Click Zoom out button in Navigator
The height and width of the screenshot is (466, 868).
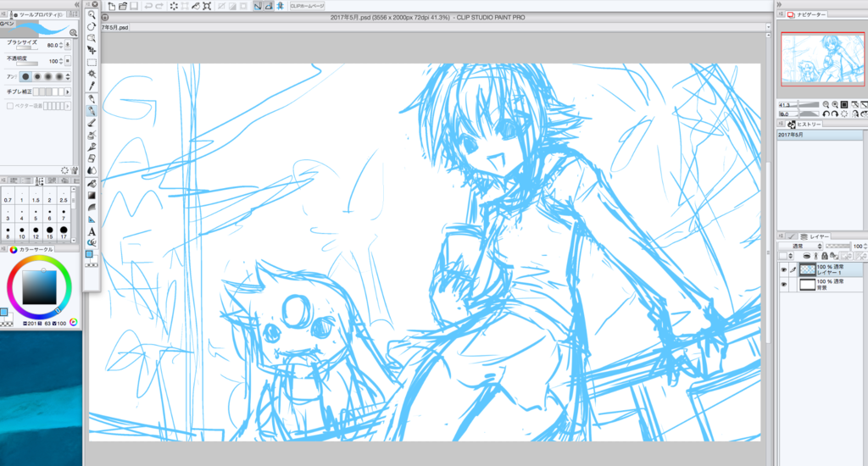click(x=826, y=104)
